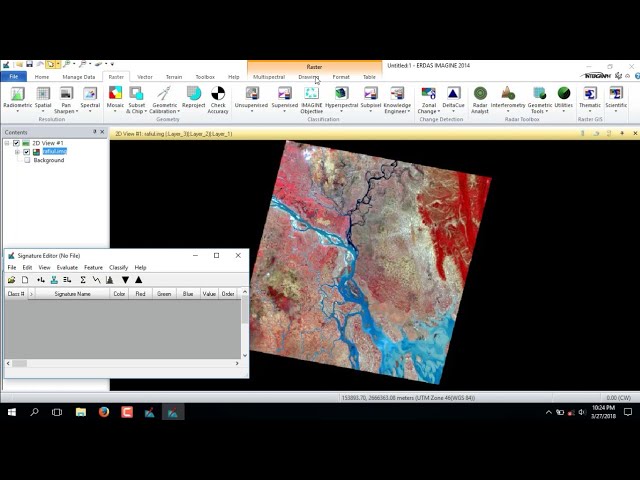Collapse the 2D View #1 tree node
The image size is (640, 480).
[x=7, y=143]
